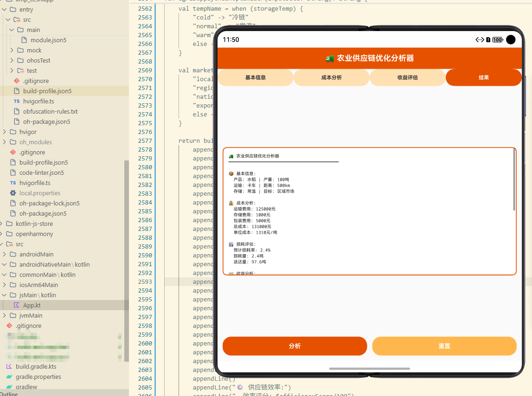Image resolution: width=532 pixels, height=396 pixels.
Task: Expand the ohosTest folder chevron
Action: (12, 60)
